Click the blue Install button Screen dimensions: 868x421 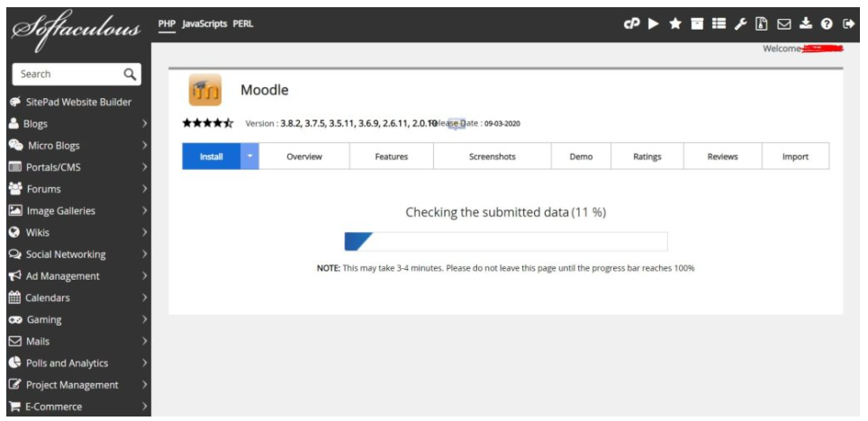click(x=212, y=157)
